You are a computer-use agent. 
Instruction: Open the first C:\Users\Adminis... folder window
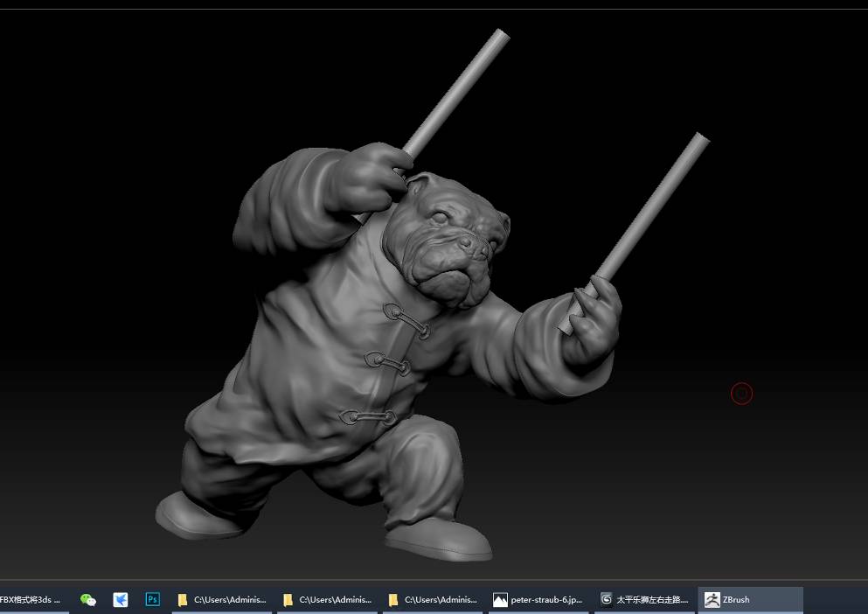pyautogui.click(x=221, y=600)
